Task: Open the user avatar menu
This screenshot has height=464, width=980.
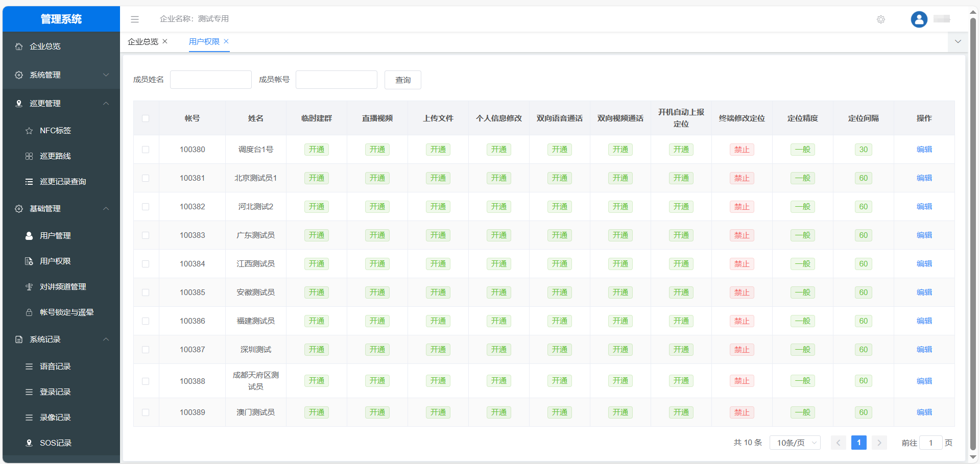Action: pyautogui.click(x=918, y=19)
